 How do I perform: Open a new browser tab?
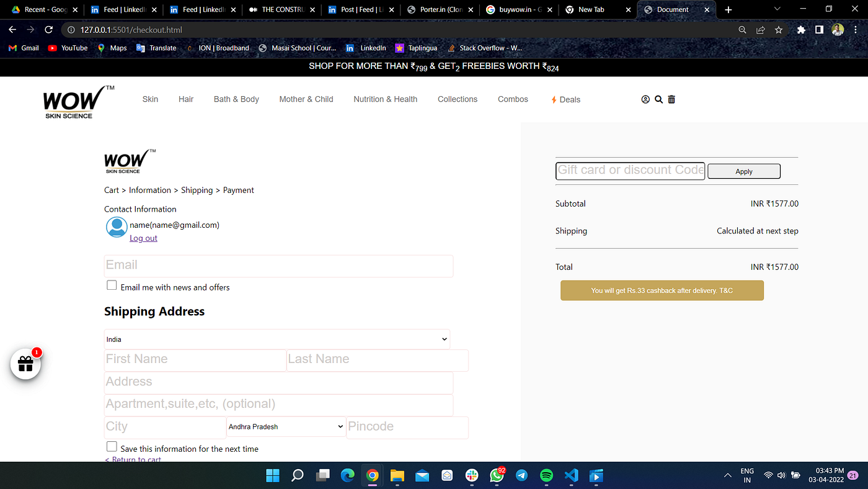[728, 9]
